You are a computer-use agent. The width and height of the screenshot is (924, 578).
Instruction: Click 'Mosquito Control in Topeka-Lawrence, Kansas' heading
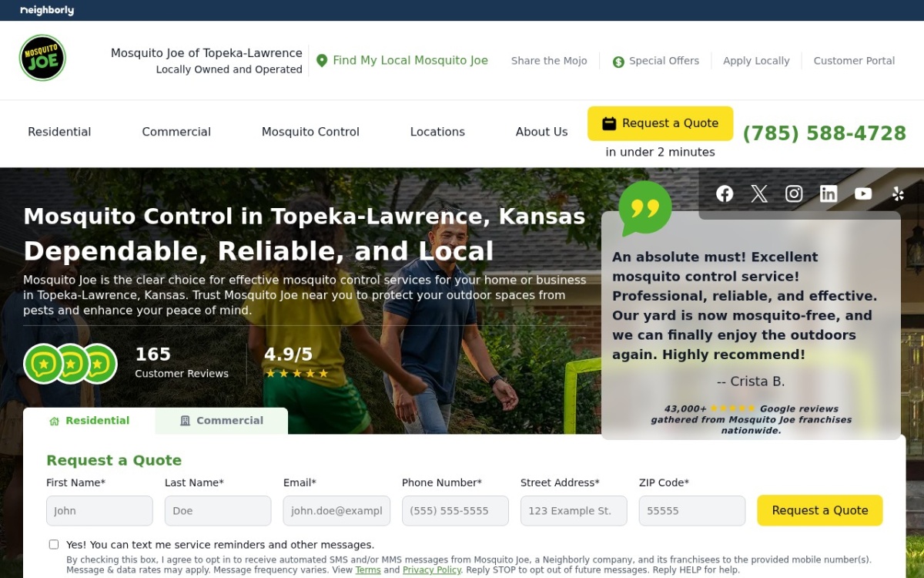click(x=304, y=216)
